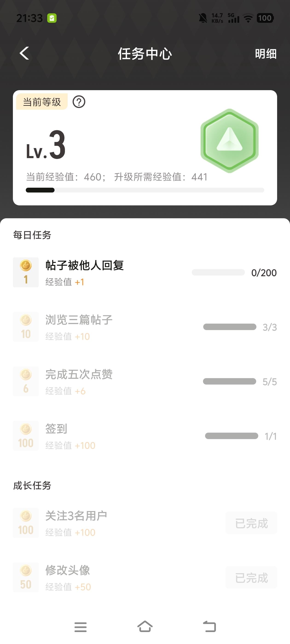
Task: Tap the green hexagon level badge
Action: tap(229, 141)
